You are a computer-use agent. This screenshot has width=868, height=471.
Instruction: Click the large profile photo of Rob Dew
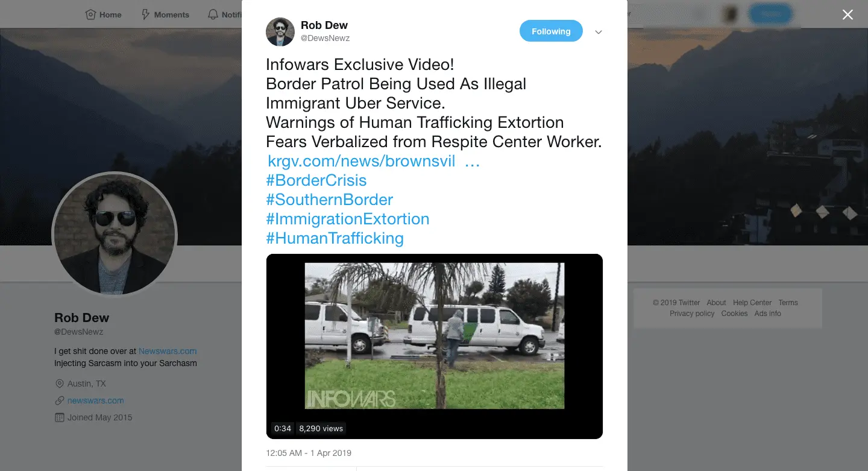tap(115, 235)
